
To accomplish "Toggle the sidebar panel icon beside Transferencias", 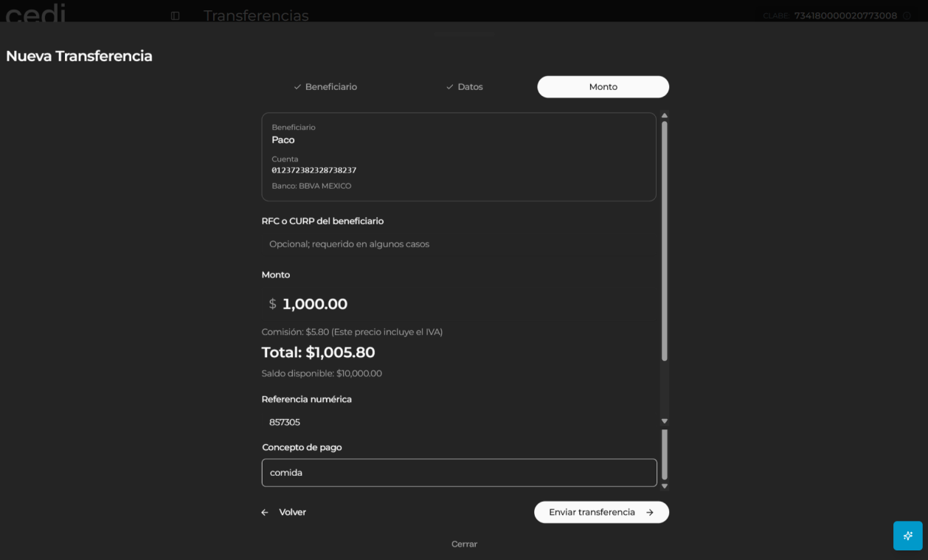I will click(175, 15).
